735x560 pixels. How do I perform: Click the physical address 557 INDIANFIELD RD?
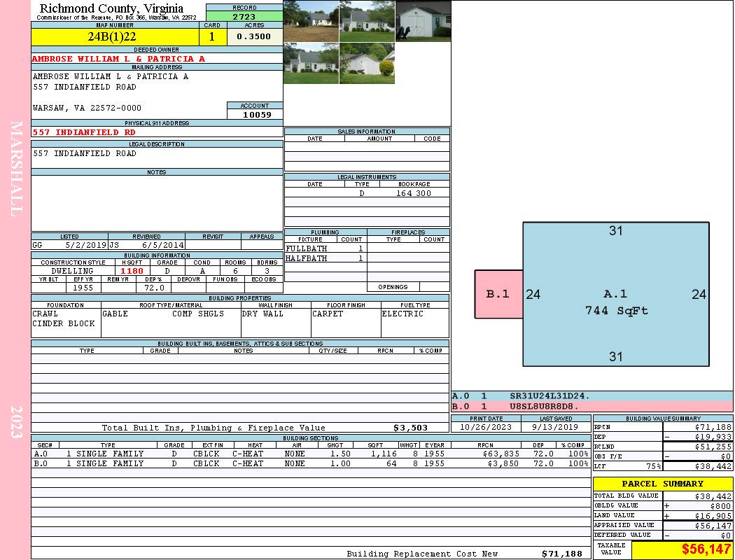pyautogui.click(x=85, y=132)
